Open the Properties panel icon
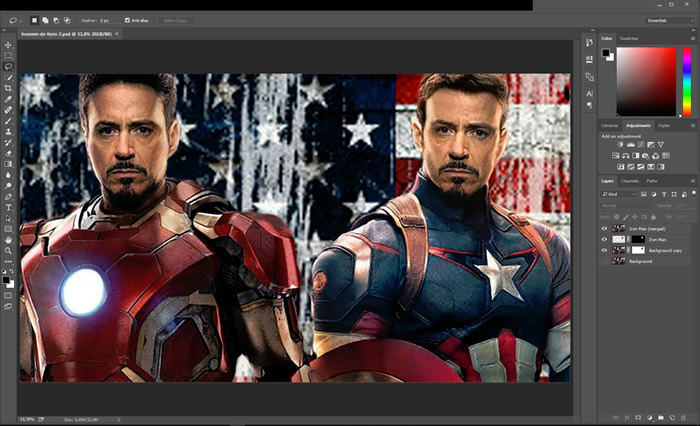700x426 pixels. click(x=589, y=59)
